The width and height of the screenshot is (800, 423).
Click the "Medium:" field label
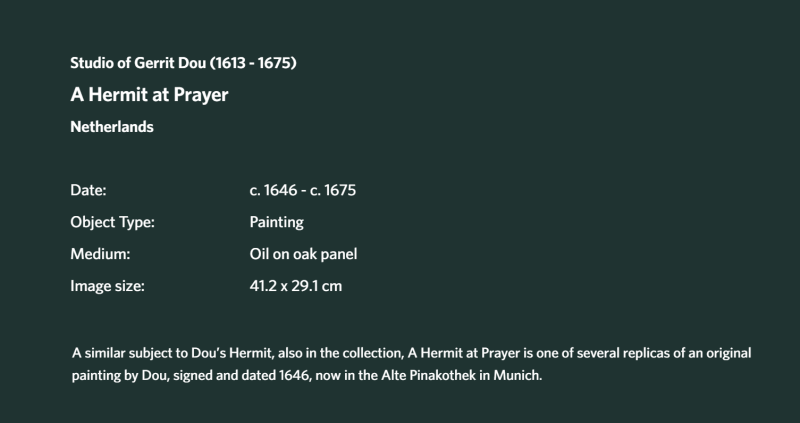(x=101, y=254)
